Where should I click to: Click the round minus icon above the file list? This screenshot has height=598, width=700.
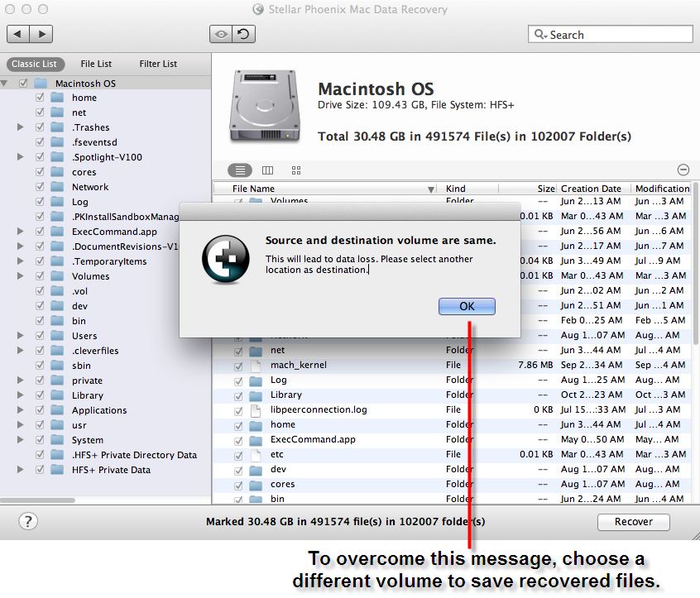click(683, 170)
